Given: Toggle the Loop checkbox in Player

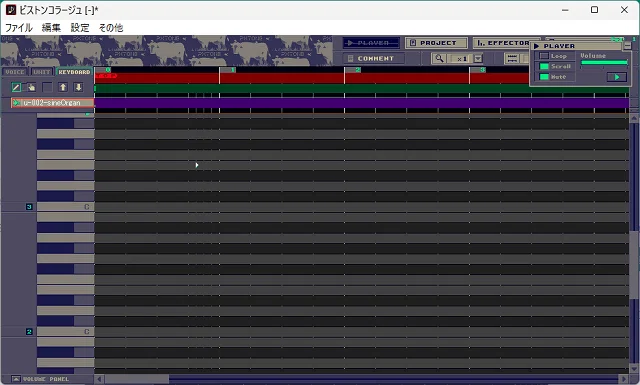Looking at the screenshot, I should [544, 56].
